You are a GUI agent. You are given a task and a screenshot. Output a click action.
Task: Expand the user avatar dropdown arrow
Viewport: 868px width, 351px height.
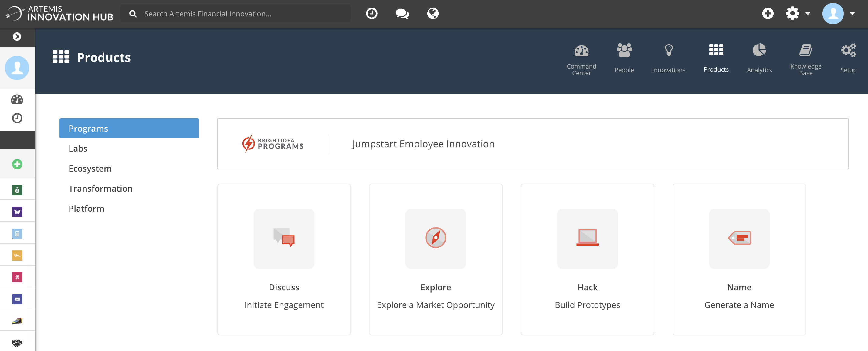[852, 14]
